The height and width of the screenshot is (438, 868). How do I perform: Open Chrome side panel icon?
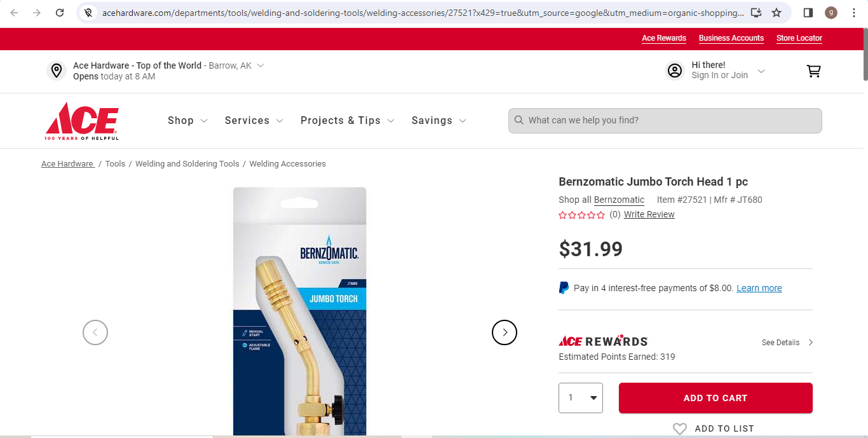pos(808,13)
